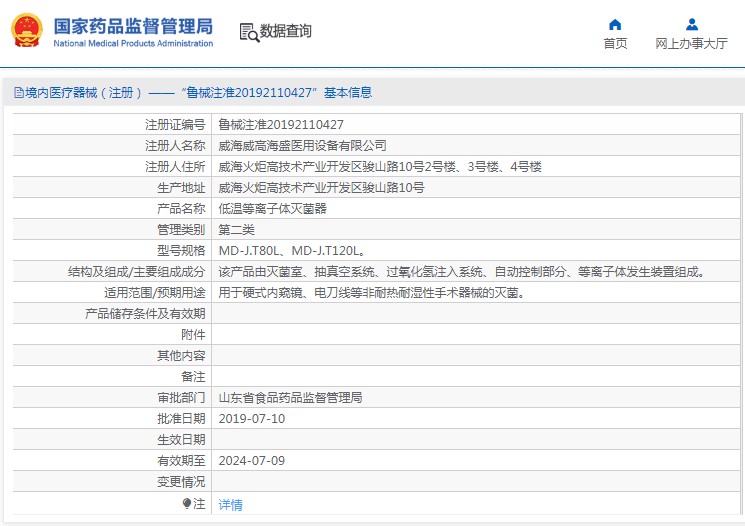This screenshot has width=745, height=526.
Task: Click the 网上办事大厅 label
Action: click(x=691, y=43)
